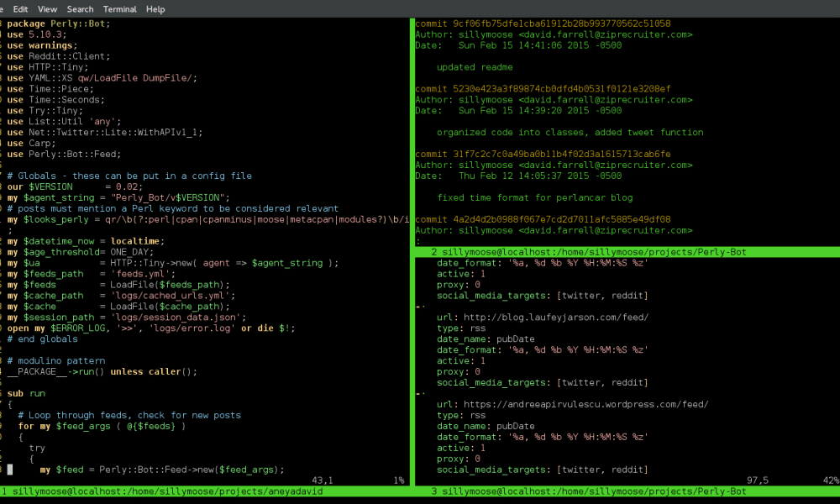Screen dimensions: 840x504
Task: Click the Net::Twitter::Lite::WithAPIv1_1 import
Action: pos(105,132)
